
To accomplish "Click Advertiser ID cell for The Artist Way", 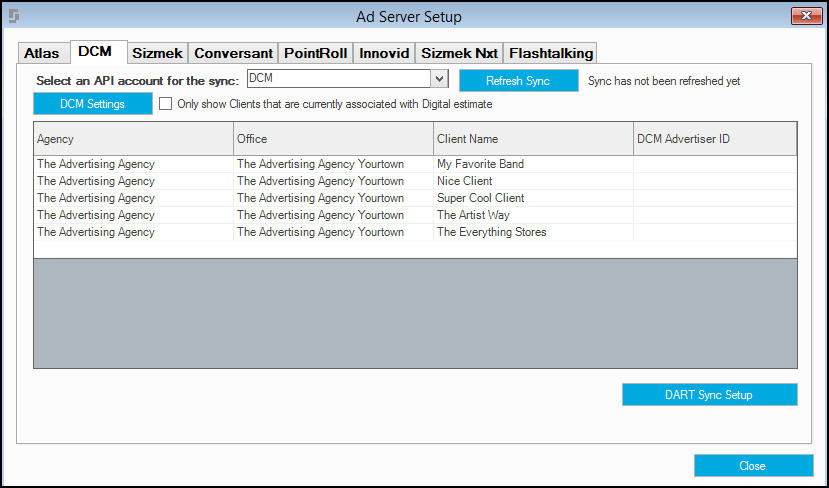I will (715, 215).
